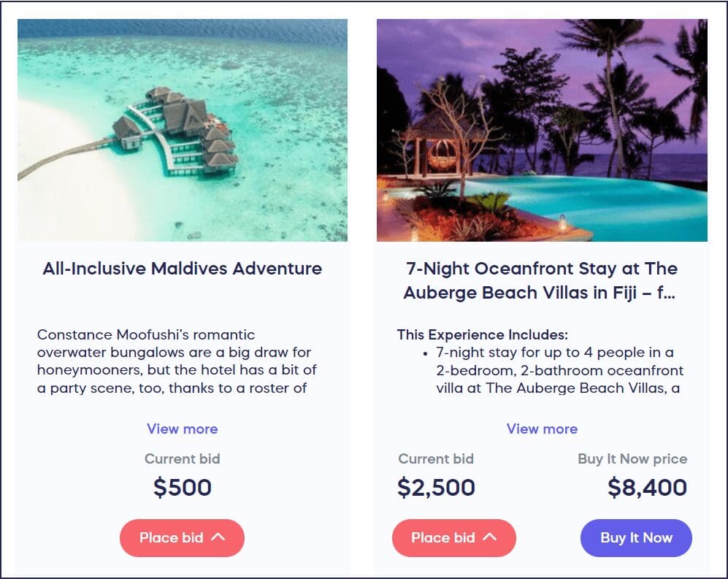Click the $500 current bid amount

tap(182, 487)
